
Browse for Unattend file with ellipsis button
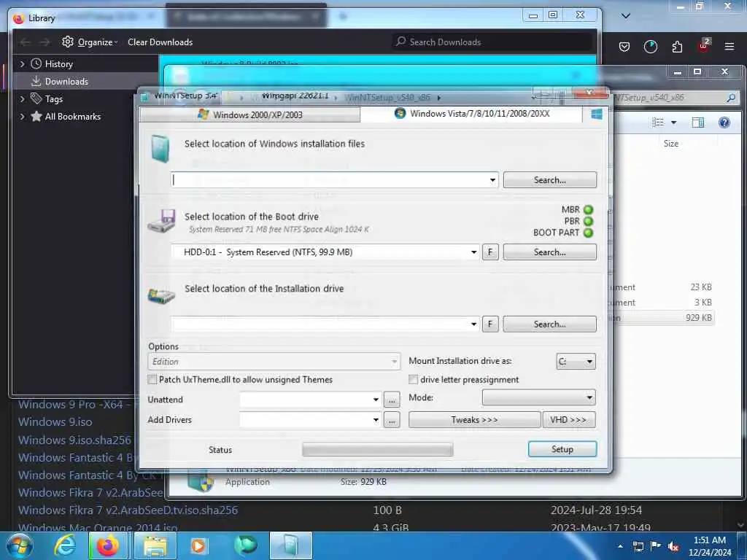point(392,400)
